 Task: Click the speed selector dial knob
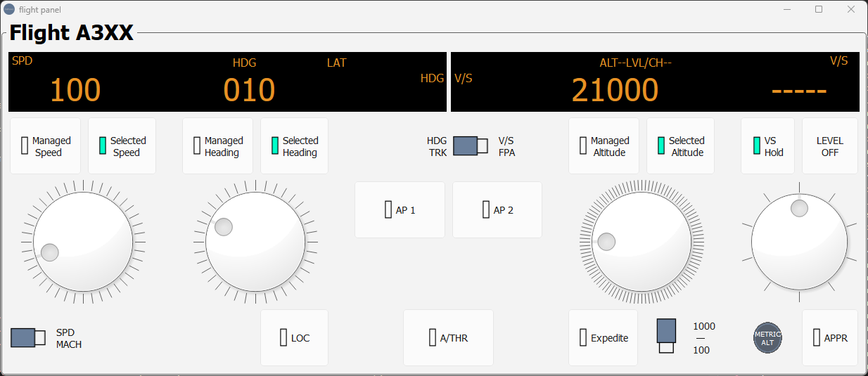[x=83, y=241]
